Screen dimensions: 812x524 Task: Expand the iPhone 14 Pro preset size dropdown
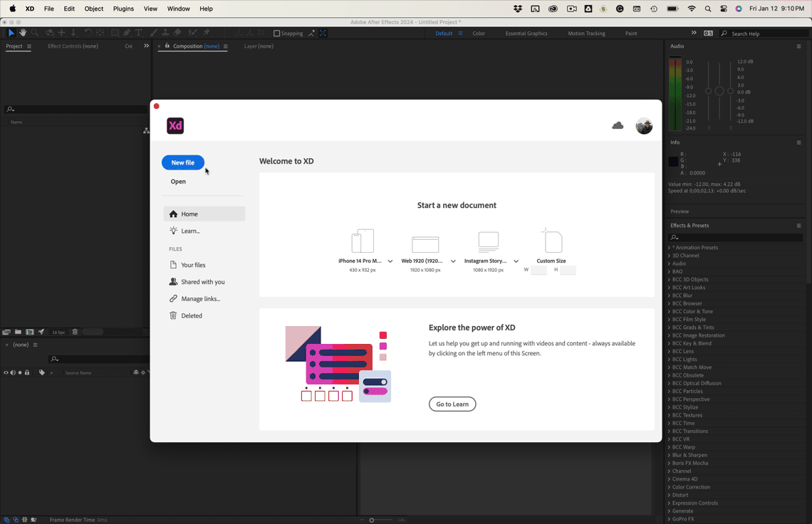click(x=390, y=261)
